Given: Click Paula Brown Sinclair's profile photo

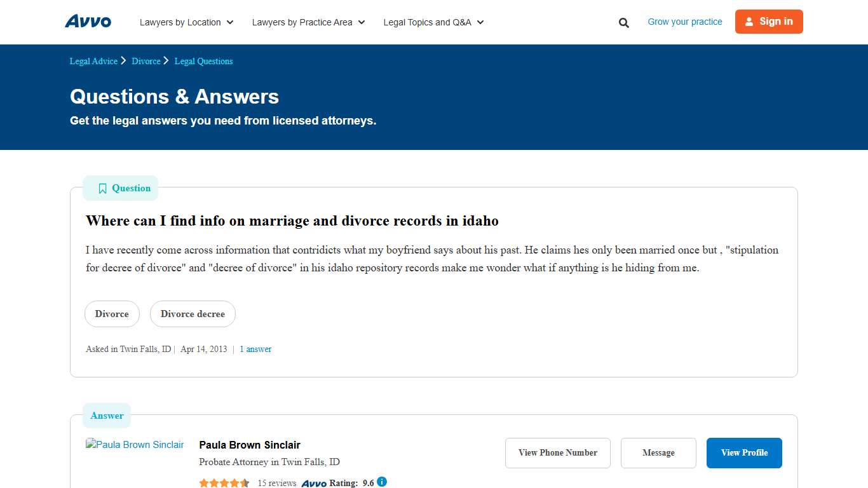Looking at the screenshot, I should click(x=135, y=444).
